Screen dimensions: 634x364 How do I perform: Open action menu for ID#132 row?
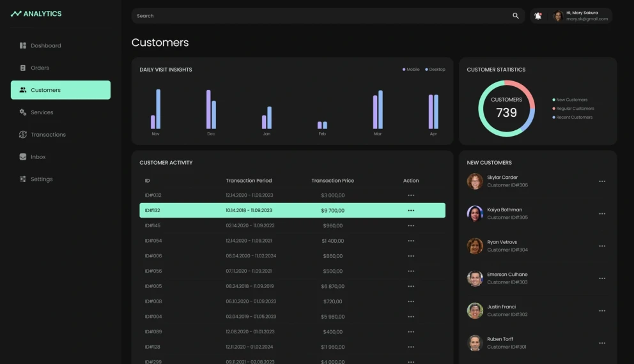[x=411, y=210]
